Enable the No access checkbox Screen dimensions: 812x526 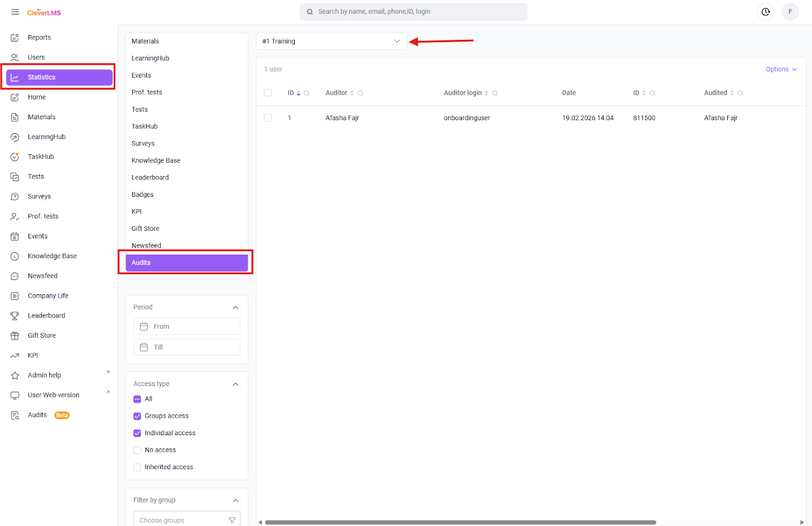pos(137,450)
